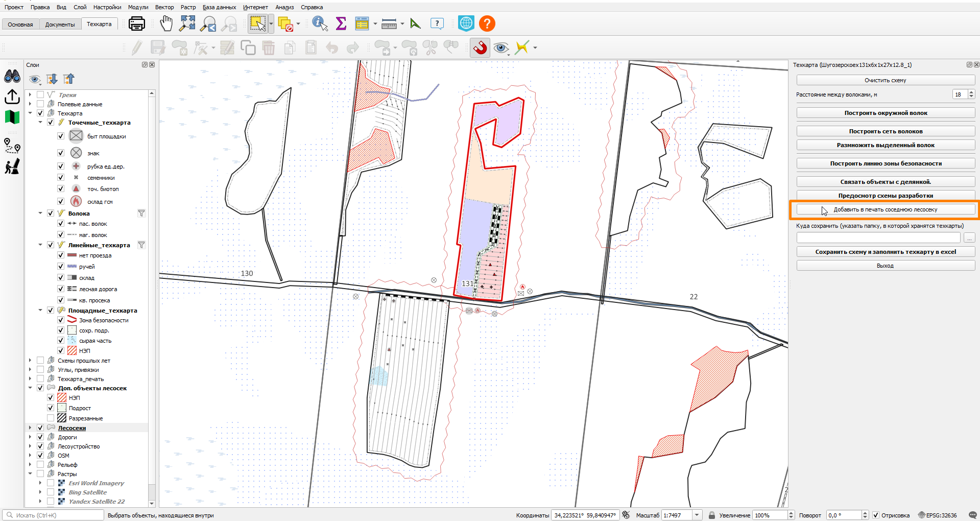Expand the Дороги layer group
Image resolution: width=980 pixels, height=521 pixels.
pyautogui.click(x=30, y=437)
